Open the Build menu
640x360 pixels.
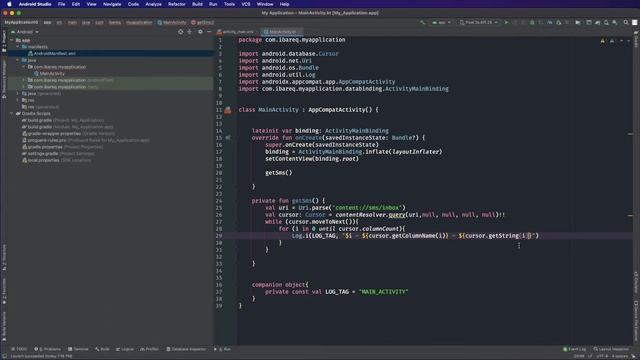tap(197, 4)
